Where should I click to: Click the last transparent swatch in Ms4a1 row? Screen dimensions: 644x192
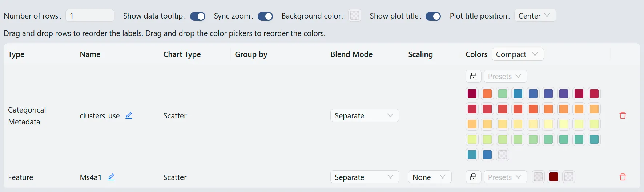569,177
